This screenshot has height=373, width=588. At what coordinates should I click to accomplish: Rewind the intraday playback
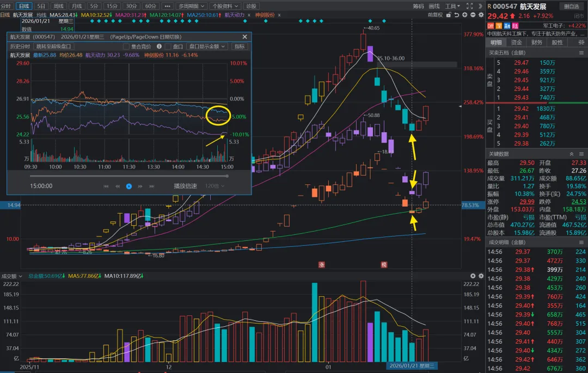(118, 186)
